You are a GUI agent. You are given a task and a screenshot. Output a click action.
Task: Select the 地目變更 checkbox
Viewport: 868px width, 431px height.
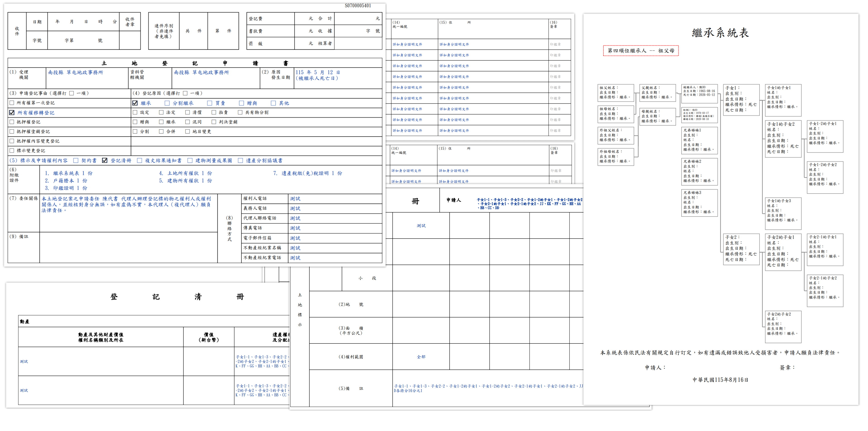coord(188,131)
